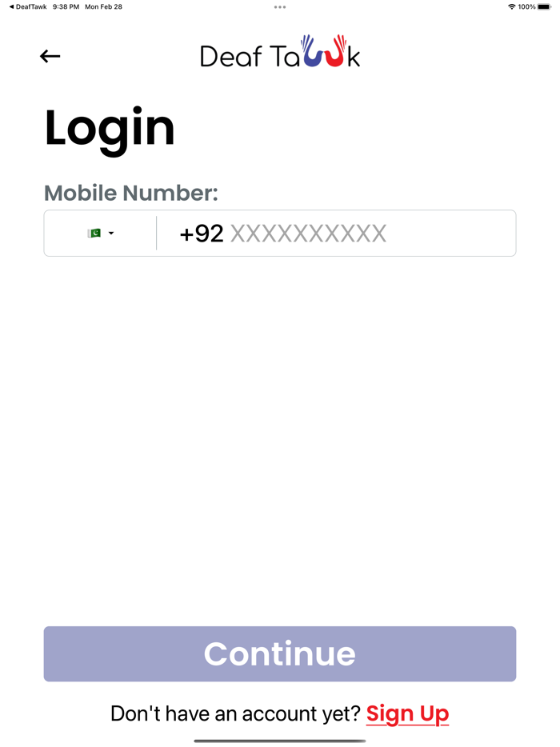Open the three-dot multitasking menu
Image resolution: width=560 pixels, height=747 pixels.
click(280, 7)
